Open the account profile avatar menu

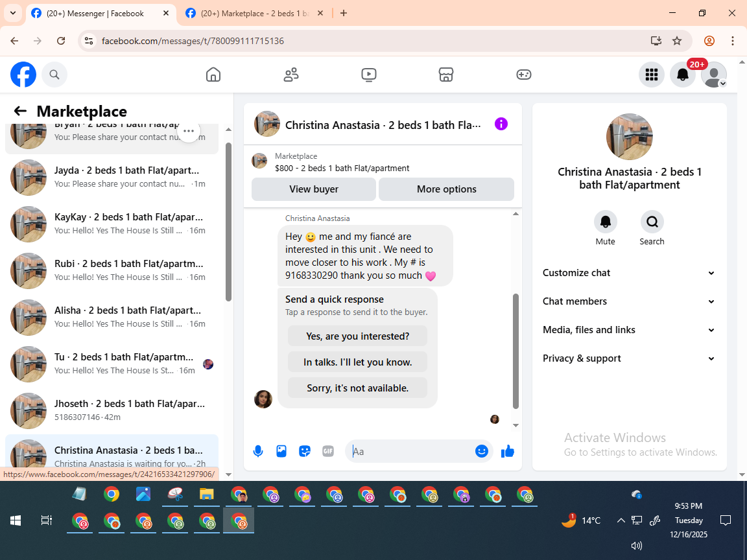(x=714, y=75)
